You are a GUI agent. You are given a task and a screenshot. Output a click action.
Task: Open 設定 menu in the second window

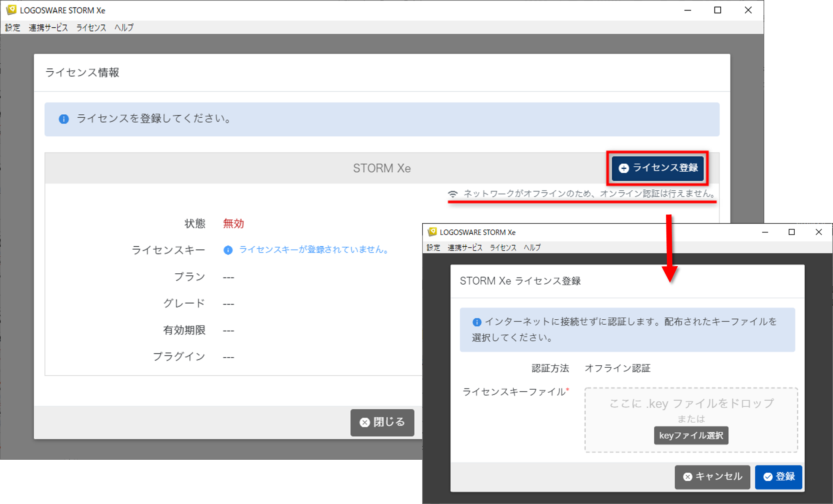433,248
